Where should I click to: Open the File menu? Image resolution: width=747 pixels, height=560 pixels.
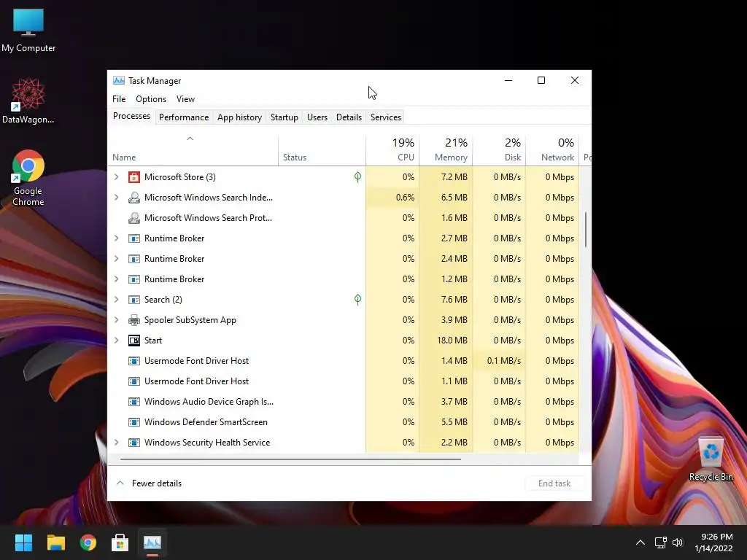tap(119, 99)
